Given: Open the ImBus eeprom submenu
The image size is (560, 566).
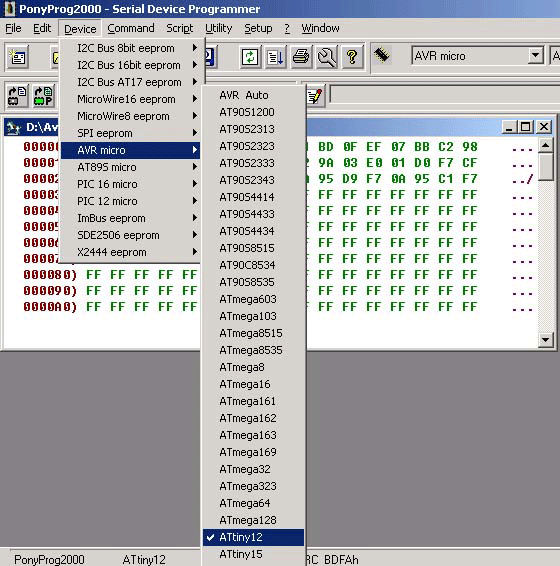Looking at the screenshot, I should pos(130,218).
